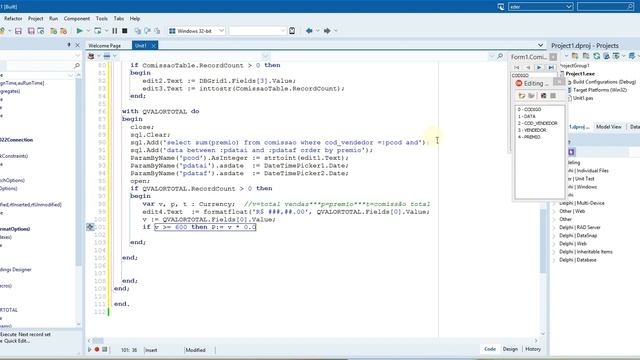The height and width of the screenshot is (360, 640).
Task: Open the Back history dropdown arrow
Action: [318, 31]
